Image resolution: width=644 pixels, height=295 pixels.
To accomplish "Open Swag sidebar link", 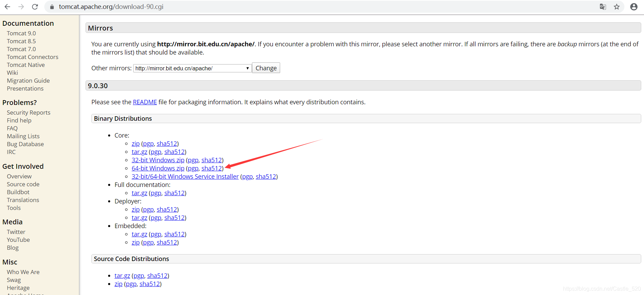I will pos(14,280).
